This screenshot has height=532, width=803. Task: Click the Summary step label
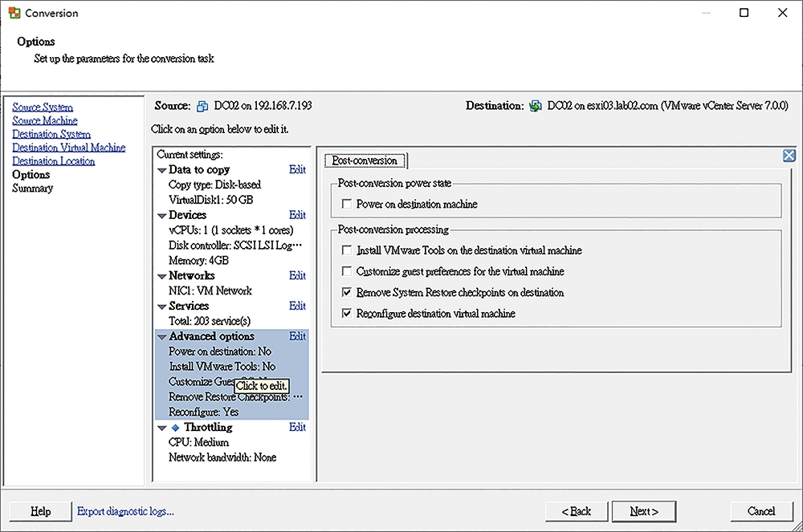[x=32, y=189]
